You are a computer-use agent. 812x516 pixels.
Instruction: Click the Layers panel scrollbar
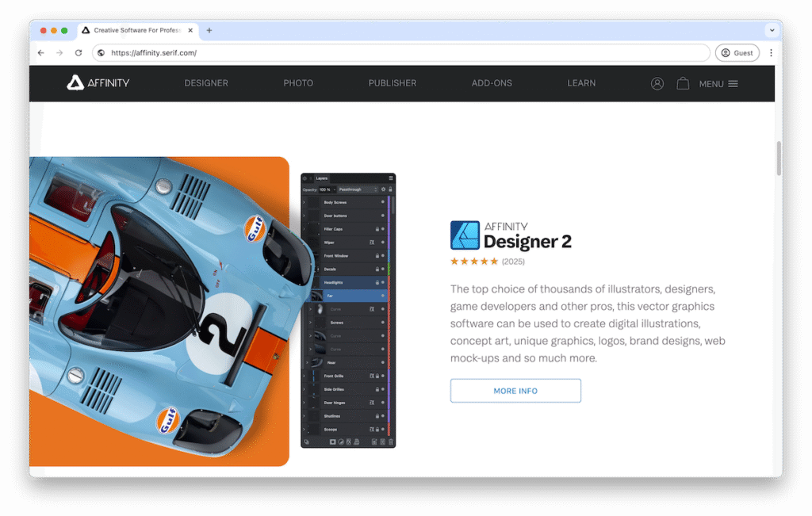393,205
